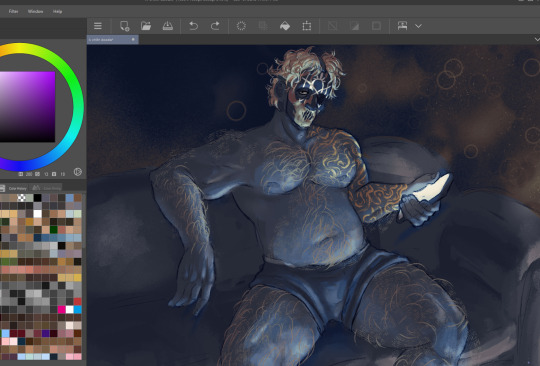This screenshot has height=366, width=540.
Task: Click the color palette vertical scrollbar
Action: pos(84,220)
